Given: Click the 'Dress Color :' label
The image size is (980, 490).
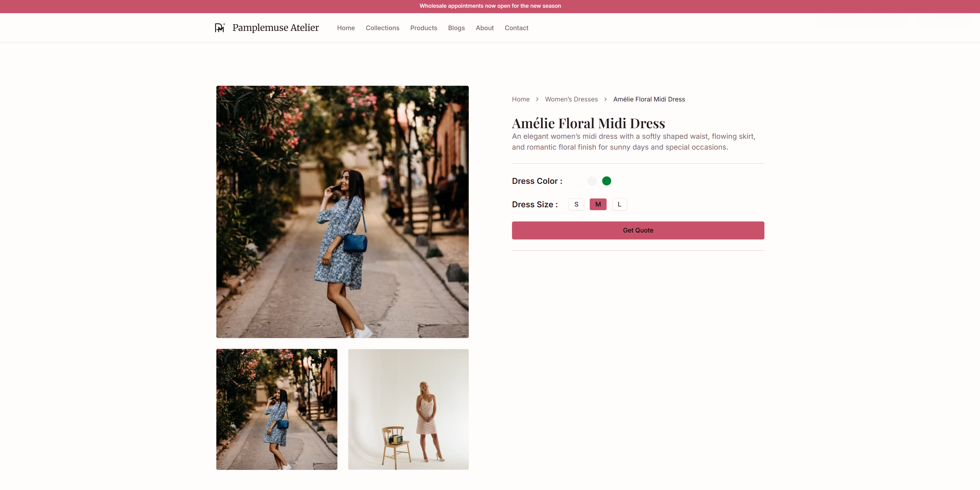Looking at the screenshot, I should tap(537, 181).
